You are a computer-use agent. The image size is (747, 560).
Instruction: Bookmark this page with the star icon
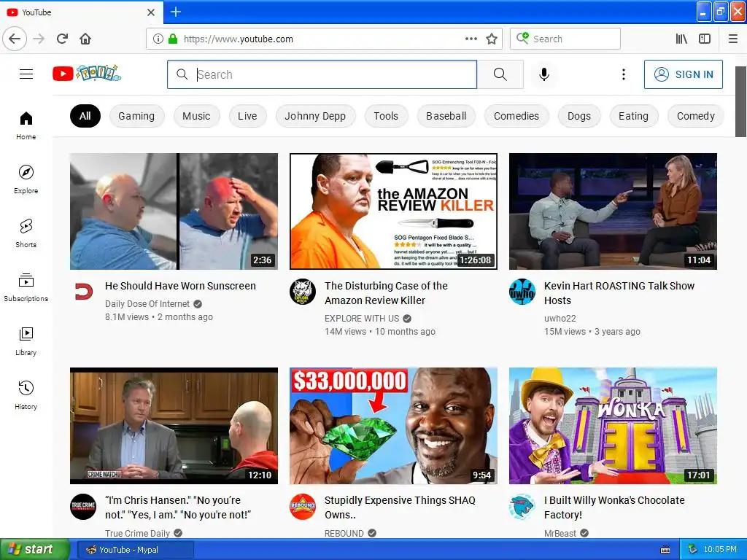(x=492, y=39)
